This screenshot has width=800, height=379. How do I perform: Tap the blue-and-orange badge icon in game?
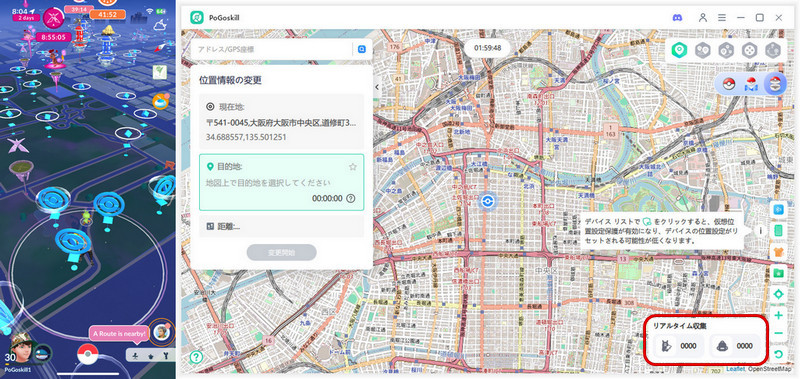[161, 101]
